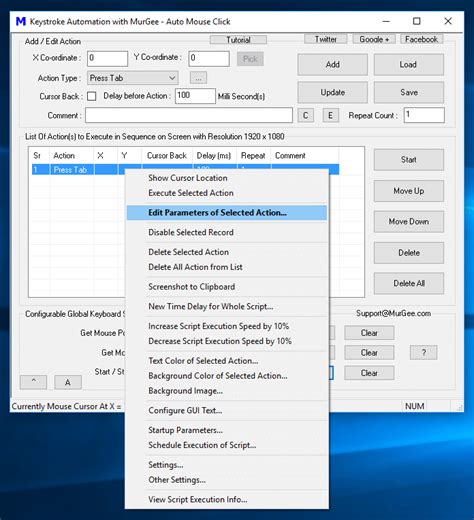The image size is (474, 520).
Task: Open Other Settings from context menu
Action: (227, 480)
